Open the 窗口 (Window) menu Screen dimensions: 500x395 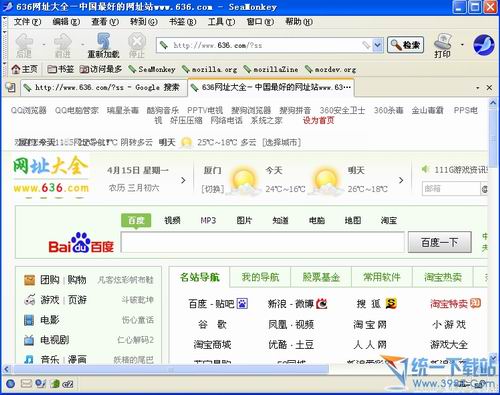(260, 22)
